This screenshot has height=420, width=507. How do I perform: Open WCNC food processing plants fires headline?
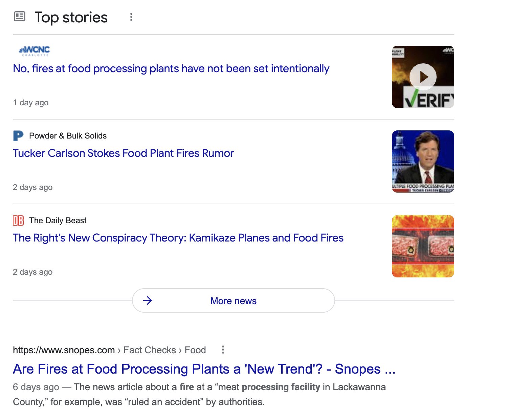point(171,69)
